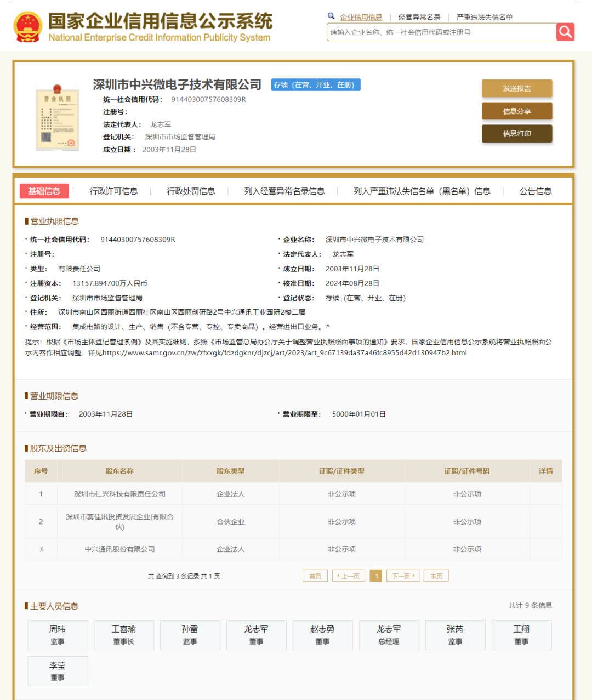Go to 末页 in shareholder pagination

click(436, 576)
